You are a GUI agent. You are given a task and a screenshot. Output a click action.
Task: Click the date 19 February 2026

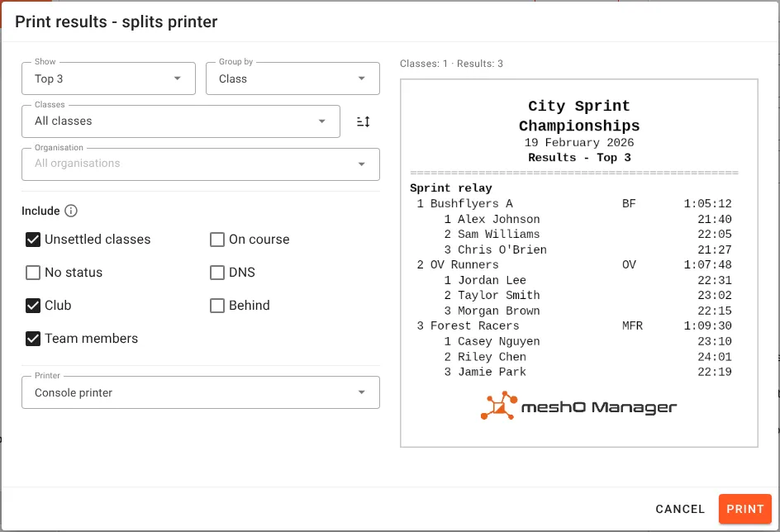tap(579, 143)
